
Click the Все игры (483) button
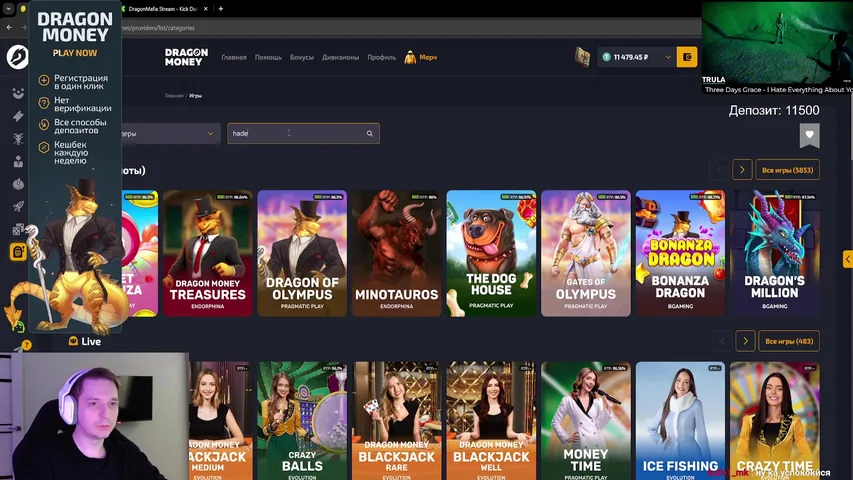click(788, 341)
